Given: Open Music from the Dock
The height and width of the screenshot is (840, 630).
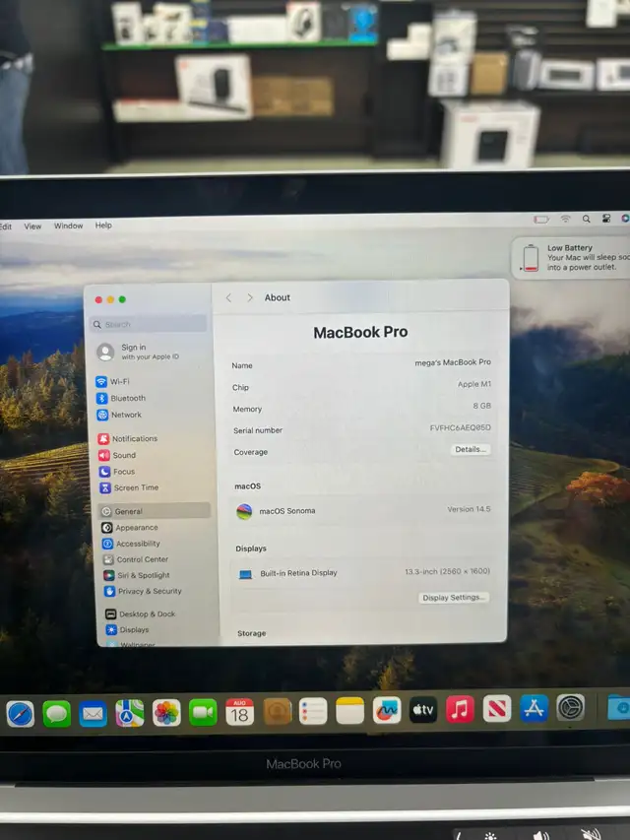Looking at the screenshot, I should (460, 709).
